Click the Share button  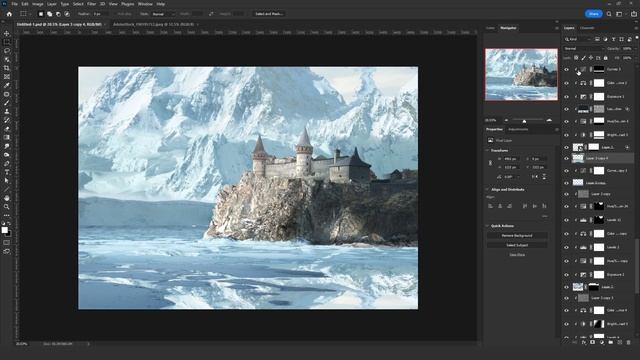point(593,14)
